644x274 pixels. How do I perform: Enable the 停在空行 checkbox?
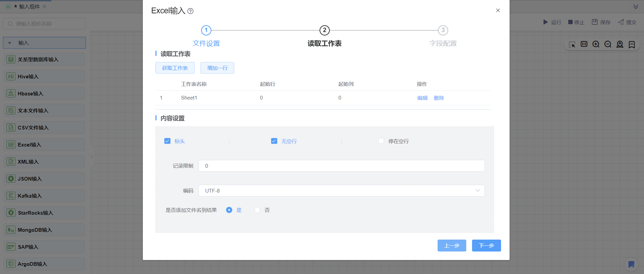[381, 141]
